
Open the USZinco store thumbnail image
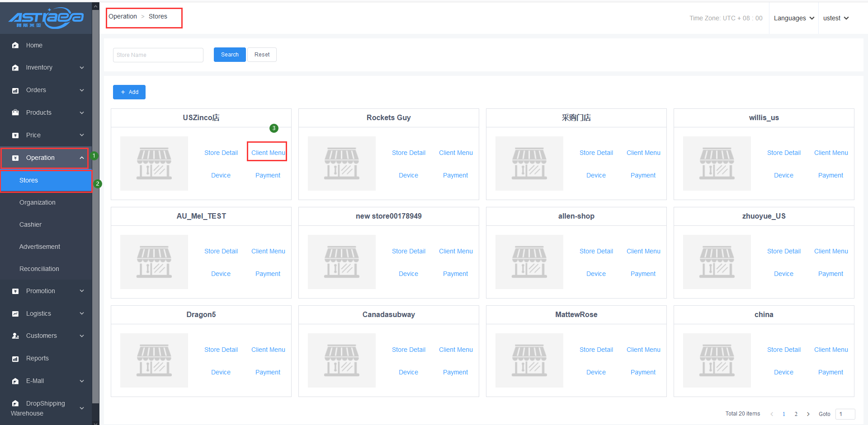point(154,163)
